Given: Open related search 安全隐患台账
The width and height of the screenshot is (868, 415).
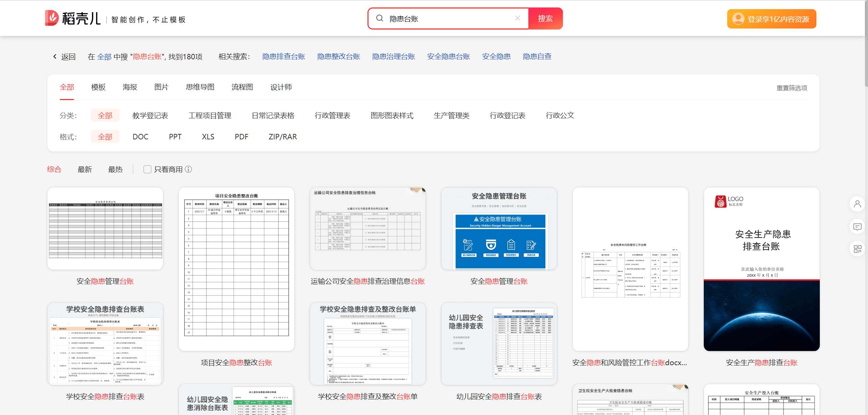Looking at the screenshot, I should click(x=449, y=57).
